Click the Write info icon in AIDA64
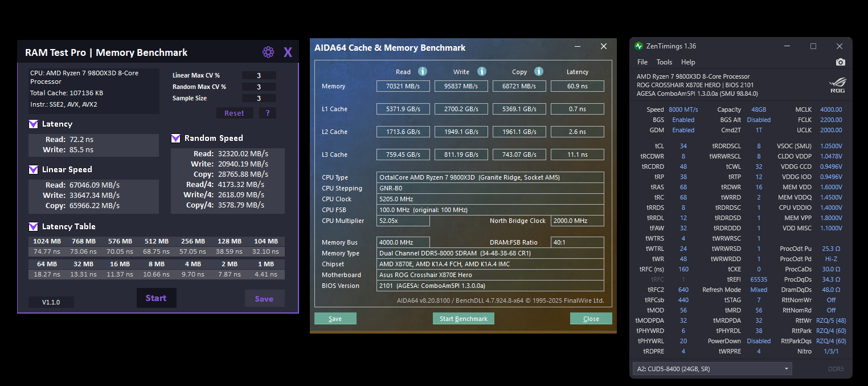This screenshot has width=868, height=386. pos(482,71)
